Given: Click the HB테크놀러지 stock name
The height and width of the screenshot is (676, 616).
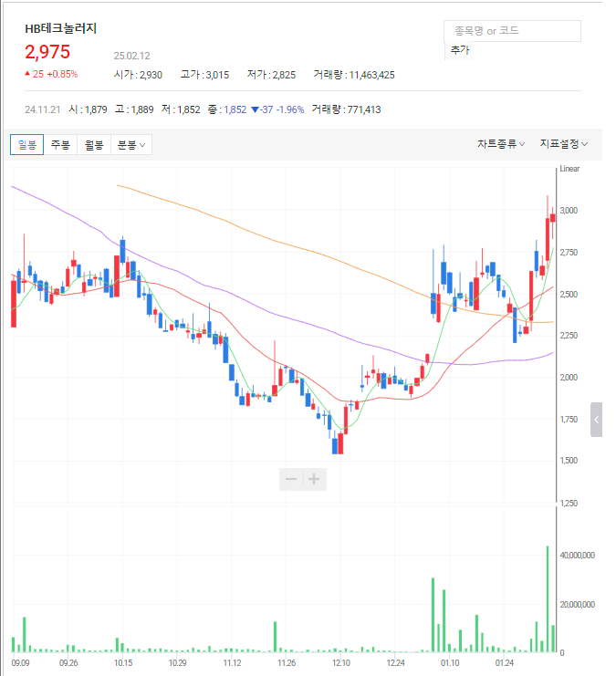Looking at the screenshot, I should pyautogui.click(x=61, y=28).
